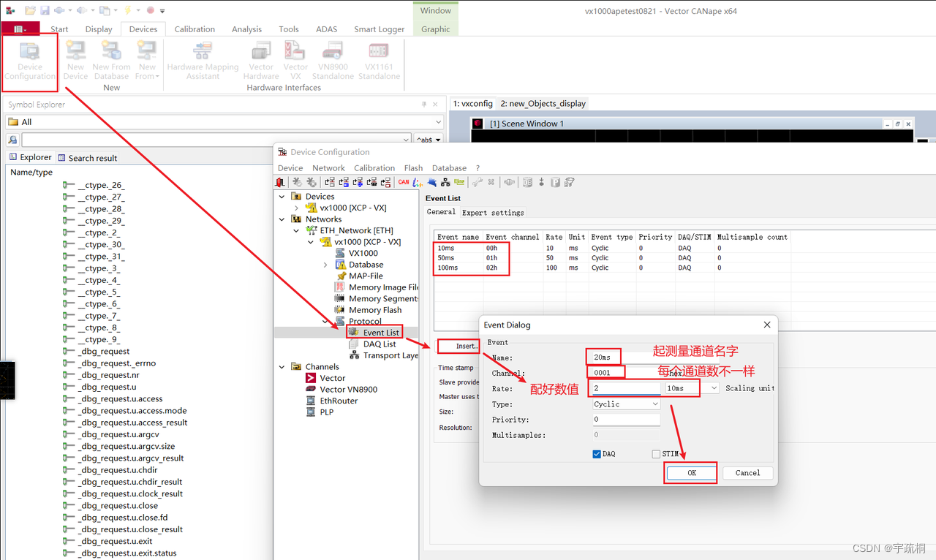Image resolution: width=936 pixels, height=560 pixels.
Task: Open VN8900 Standalone
Action: (x=333, y=61)
